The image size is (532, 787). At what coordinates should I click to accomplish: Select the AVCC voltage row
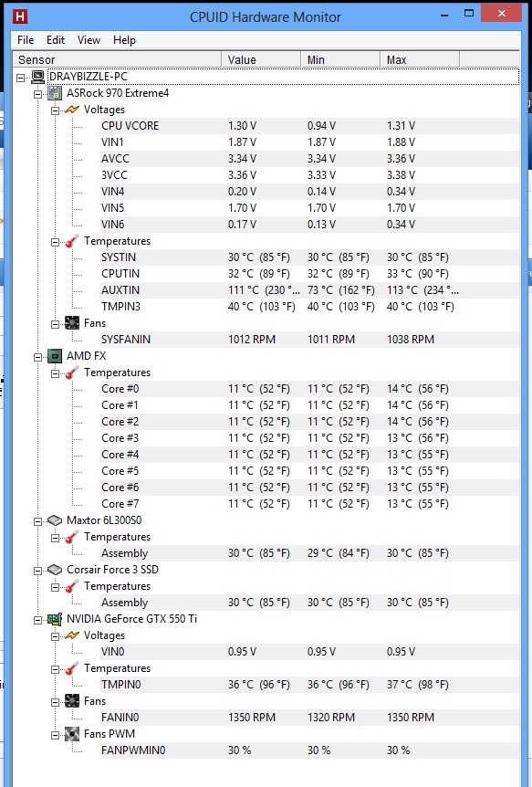308,159
